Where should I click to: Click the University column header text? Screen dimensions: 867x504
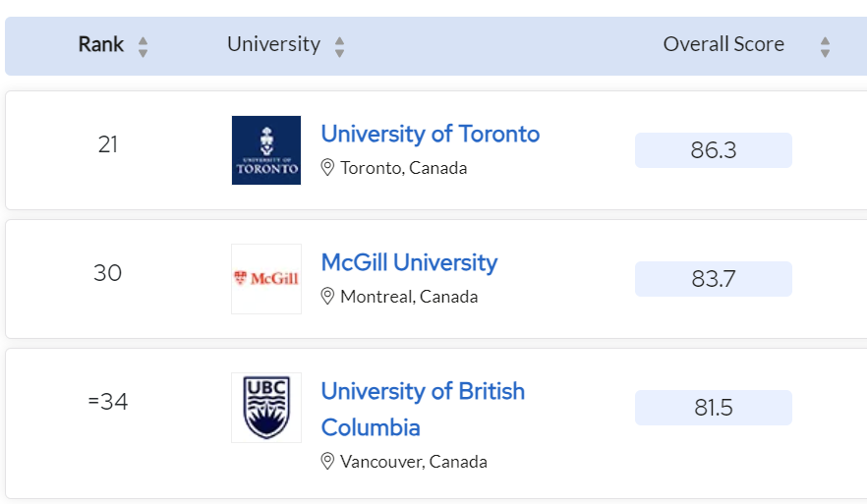click(x=273, y=44)
